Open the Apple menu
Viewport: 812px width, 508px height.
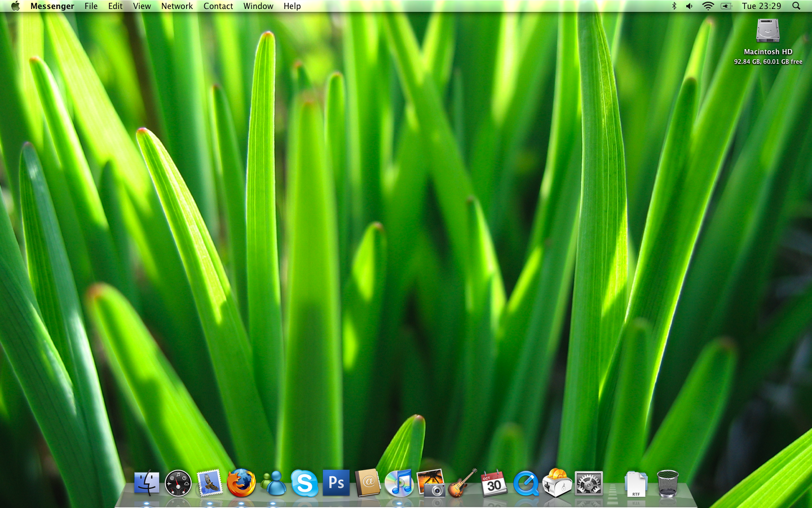pyautogui.click(x=15, y=6)
